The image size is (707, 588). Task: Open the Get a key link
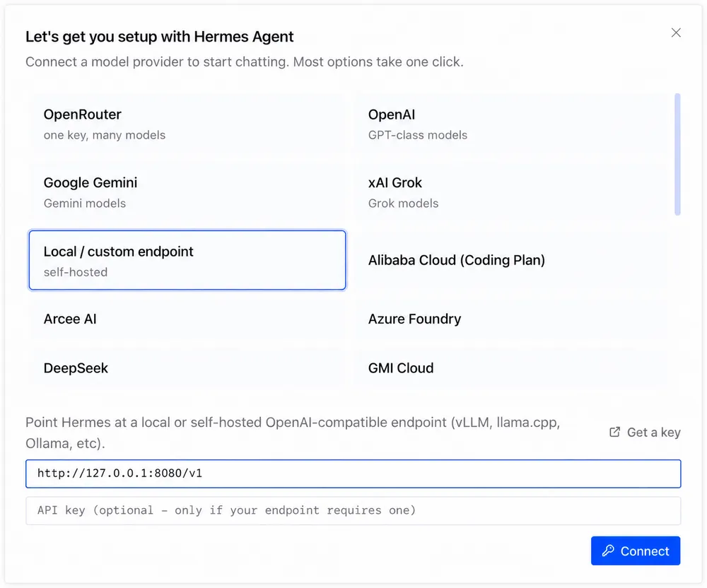[x=645, y=433]
